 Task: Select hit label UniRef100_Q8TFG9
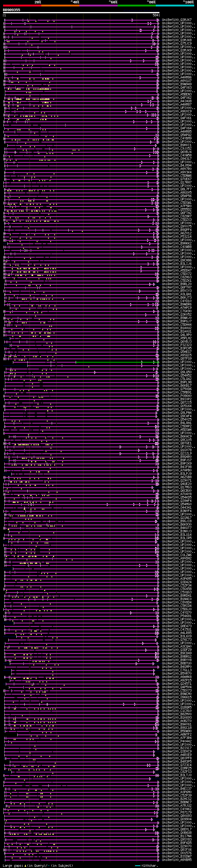pos(177,358)
